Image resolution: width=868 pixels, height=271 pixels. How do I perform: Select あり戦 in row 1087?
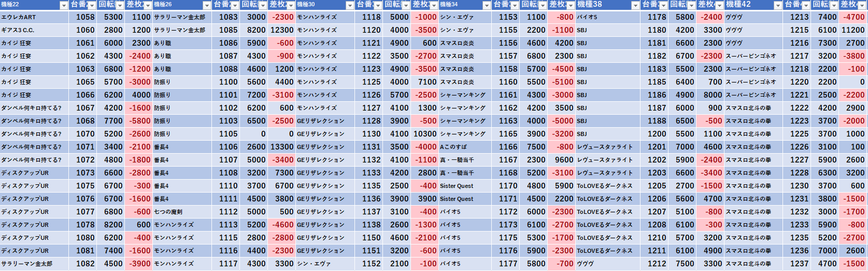(x=182, y=56)
